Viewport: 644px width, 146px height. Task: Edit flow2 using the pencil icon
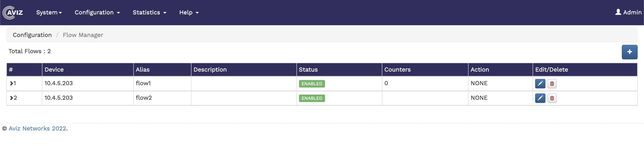click(x=540, y=98)
